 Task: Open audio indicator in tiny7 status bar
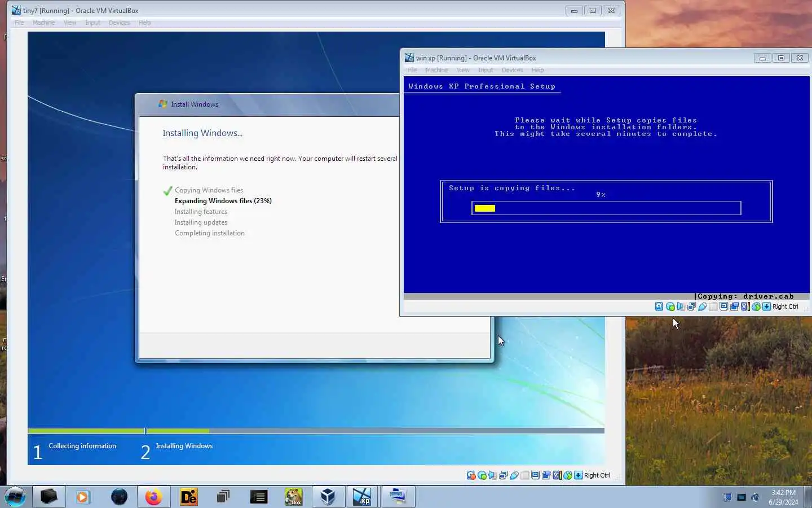[492, 475]
